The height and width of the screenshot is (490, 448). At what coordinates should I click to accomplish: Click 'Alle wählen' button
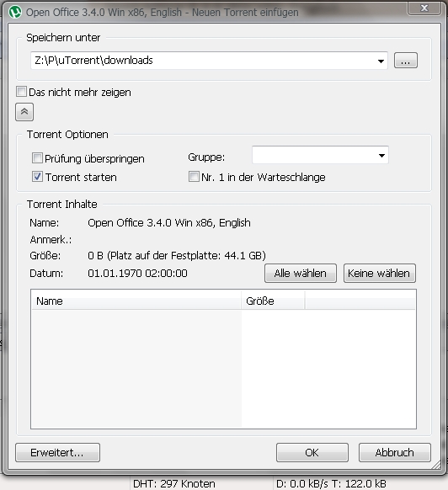pyautogui.click(x=301, y=273)
